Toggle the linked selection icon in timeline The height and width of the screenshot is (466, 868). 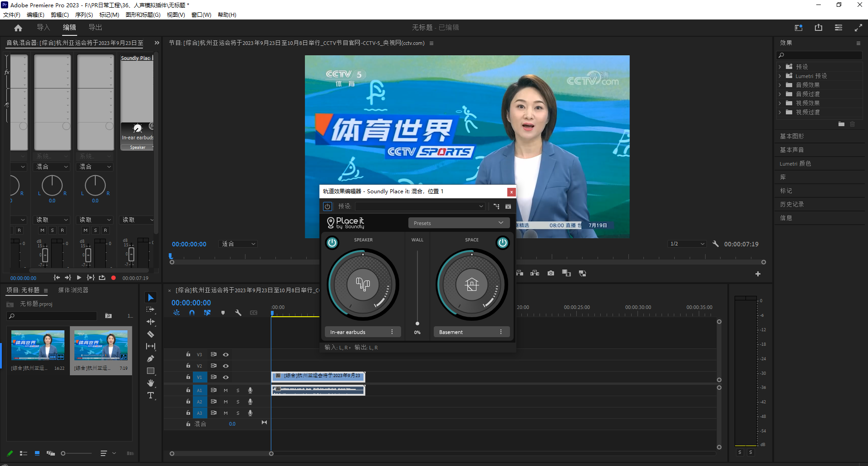tap(207, 313)
